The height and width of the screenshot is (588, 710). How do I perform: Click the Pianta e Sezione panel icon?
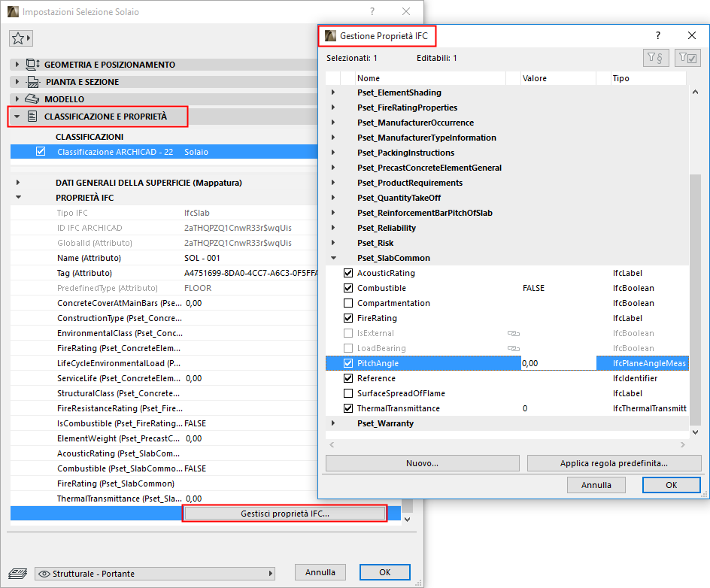(x=33, y=82)
